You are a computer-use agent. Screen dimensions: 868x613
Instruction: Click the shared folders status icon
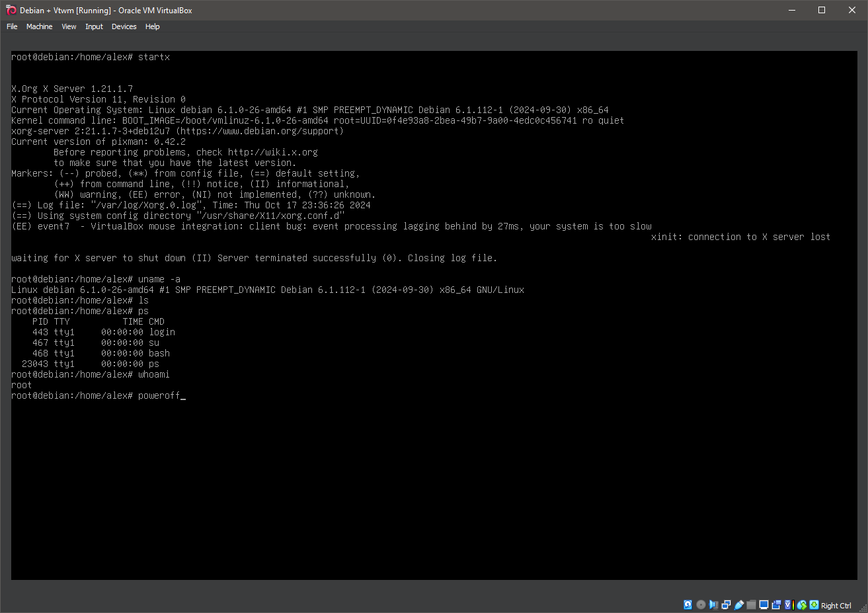click(x=751, y=604)
